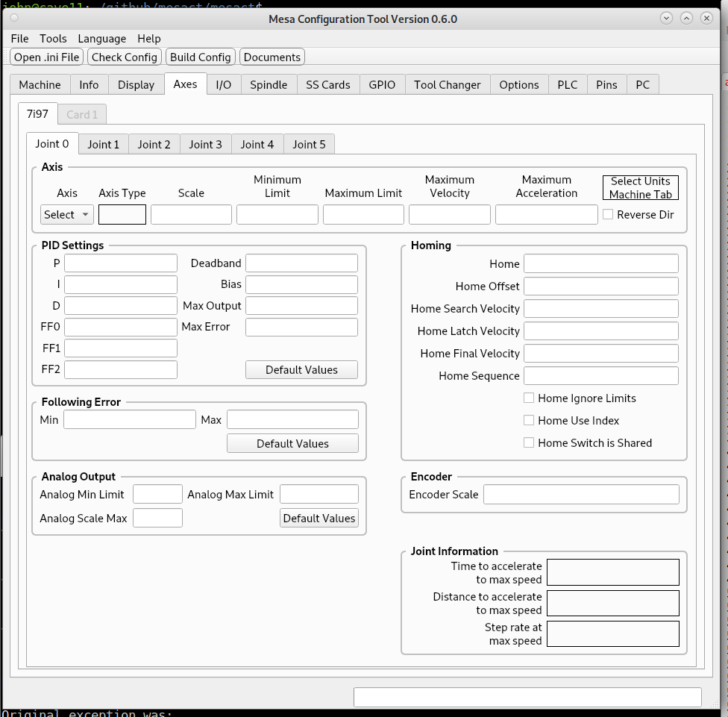Click the Scale input field
This screenshot has width=728, height=717.
pos(191,215)
